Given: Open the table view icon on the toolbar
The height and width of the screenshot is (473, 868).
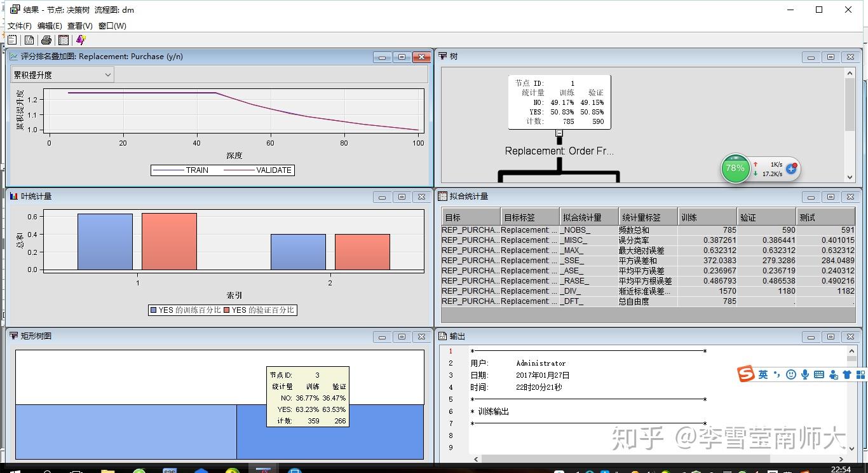Looking at the screenshot, I should 64,39.
